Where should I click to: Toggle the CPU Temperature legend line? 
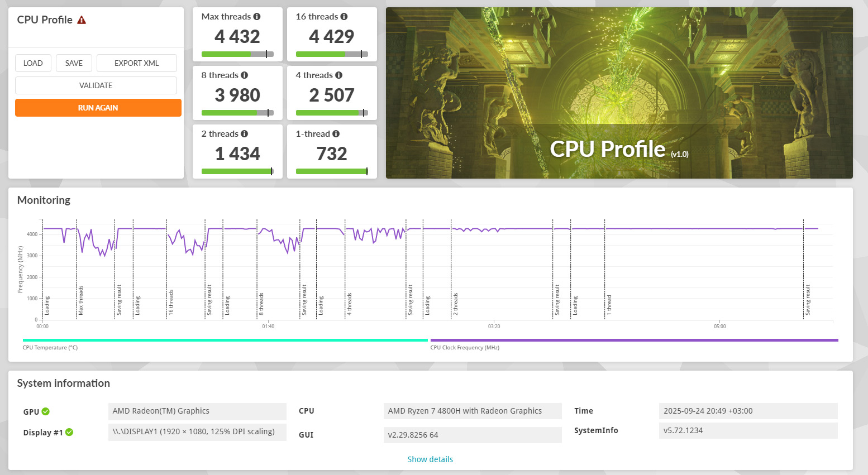pos(225,340)
